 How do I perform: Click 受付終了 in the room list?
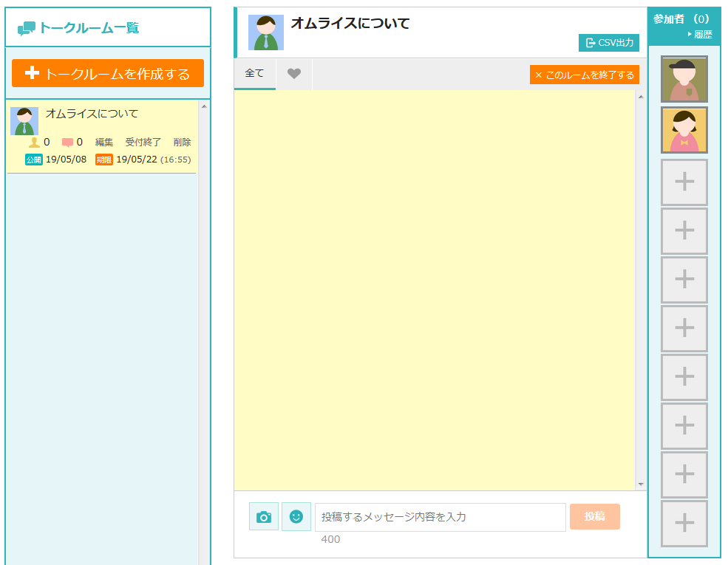pyautogui.click(x=143, y=143)
